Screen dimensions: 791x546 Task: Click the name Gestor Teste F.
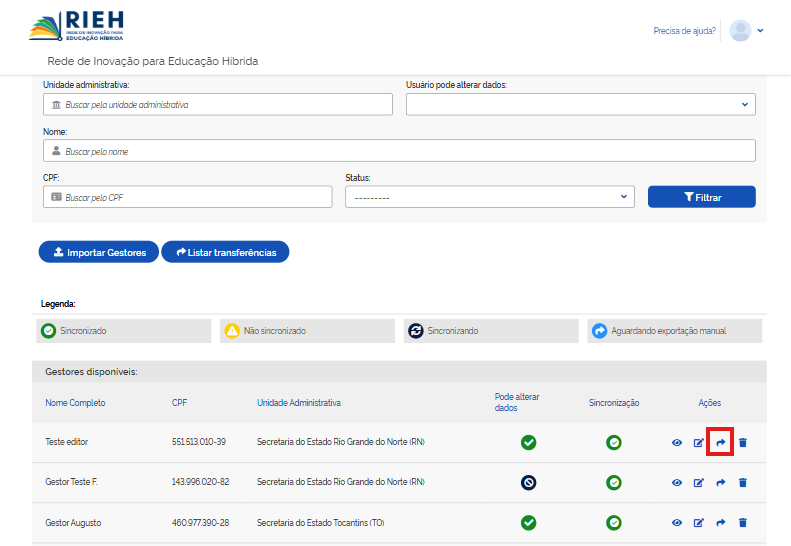(71, 482)
